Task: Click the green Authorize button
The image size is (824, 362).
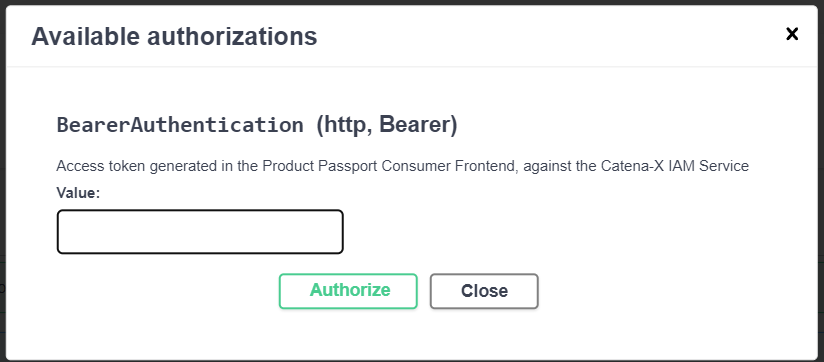Action: (x=348, y=291)
